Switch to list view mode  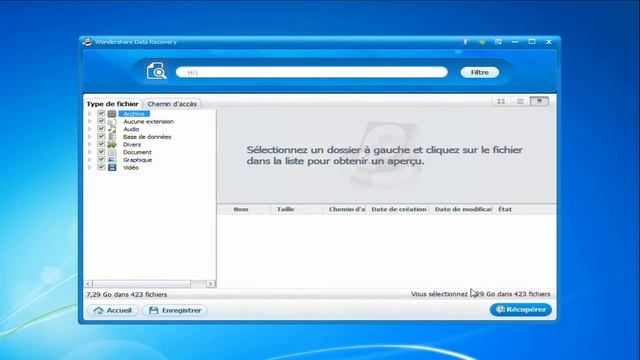click(520, 101)
